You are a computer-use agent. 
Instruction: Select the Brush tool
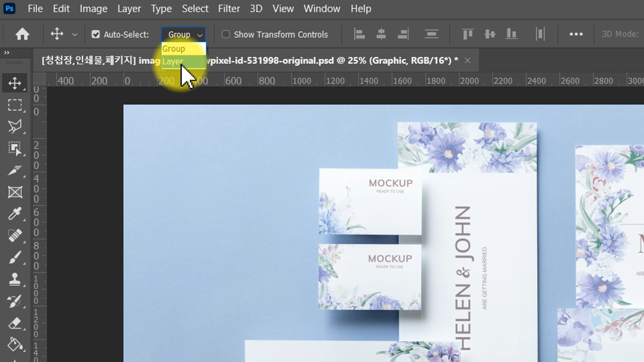click(x=15, y=257)
